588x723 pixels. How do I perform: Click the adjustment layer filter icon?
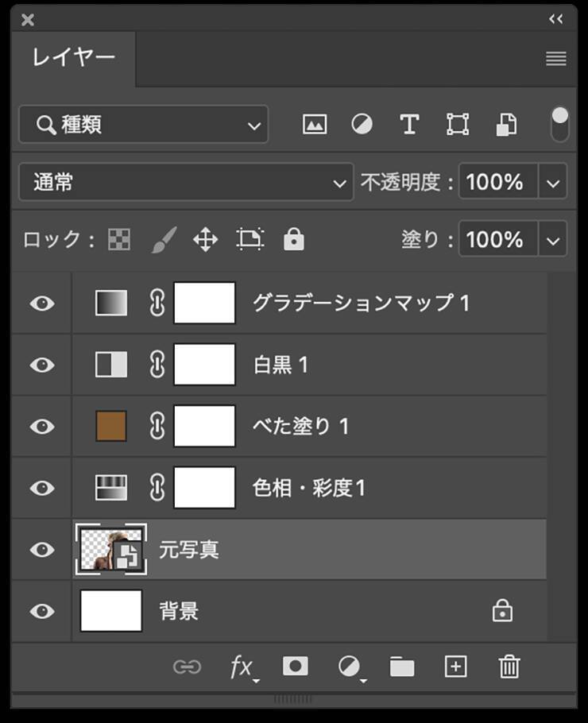coord(362,125)
